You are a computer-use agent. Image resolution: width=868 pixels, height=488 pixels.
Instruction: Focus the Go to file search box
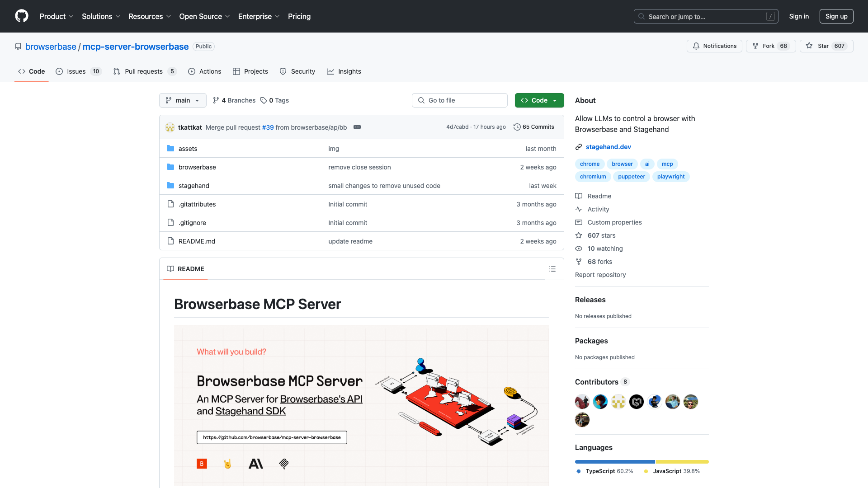(x=459, y=100)
